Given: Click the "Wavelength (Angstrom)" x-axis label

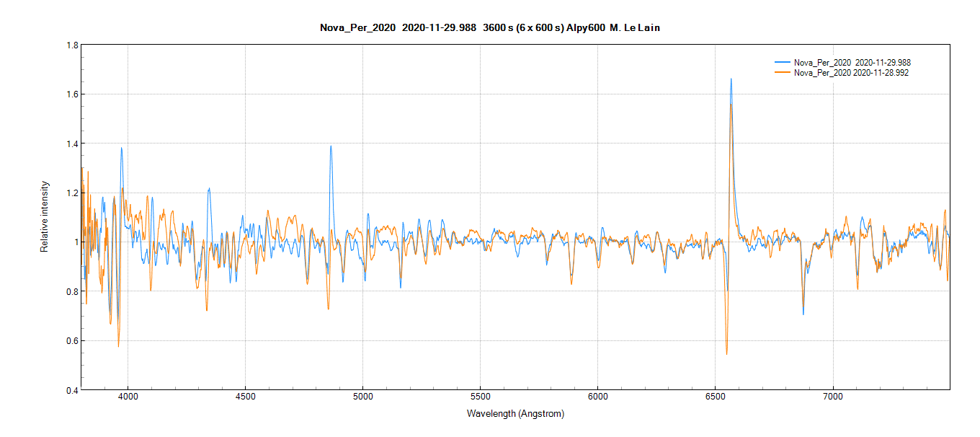Looking at the screenshot, I should point(515,414).
